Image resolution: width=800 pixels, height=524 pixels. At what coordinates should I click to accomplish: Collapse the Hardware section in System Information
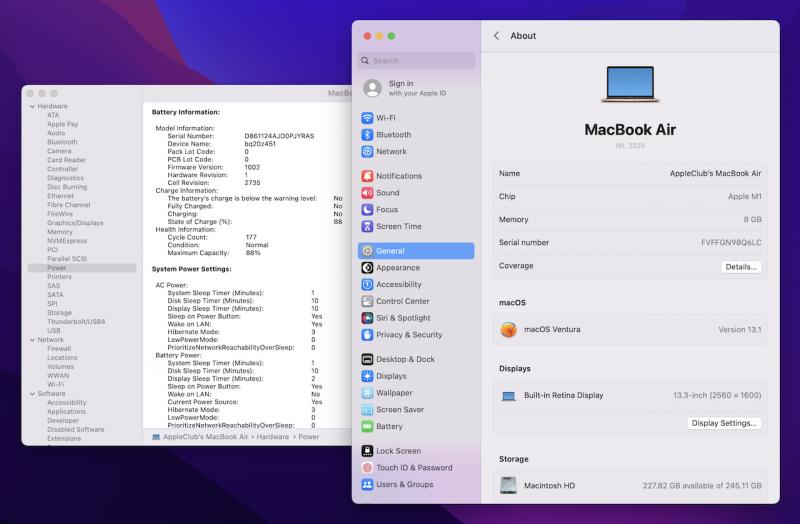click(32, 107)
